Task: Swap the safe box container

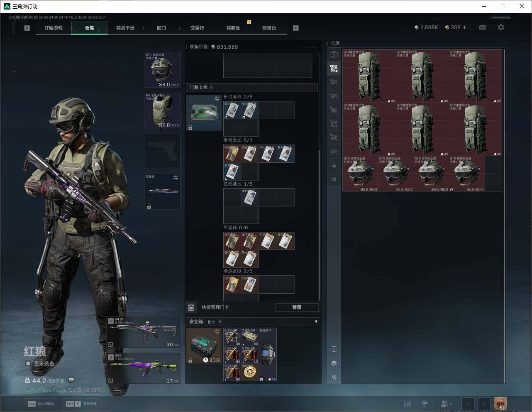Action: click(x=217, y=331)
